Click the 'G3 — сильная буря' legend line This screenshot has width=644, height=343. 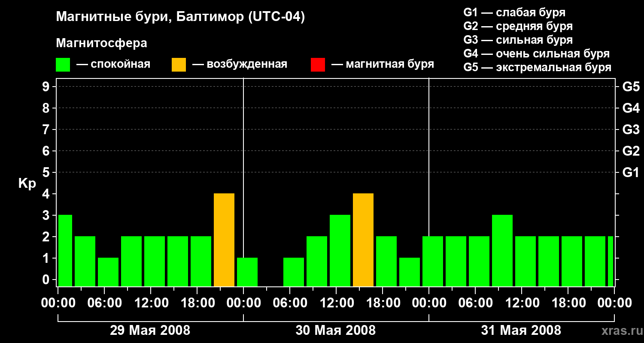518,40
